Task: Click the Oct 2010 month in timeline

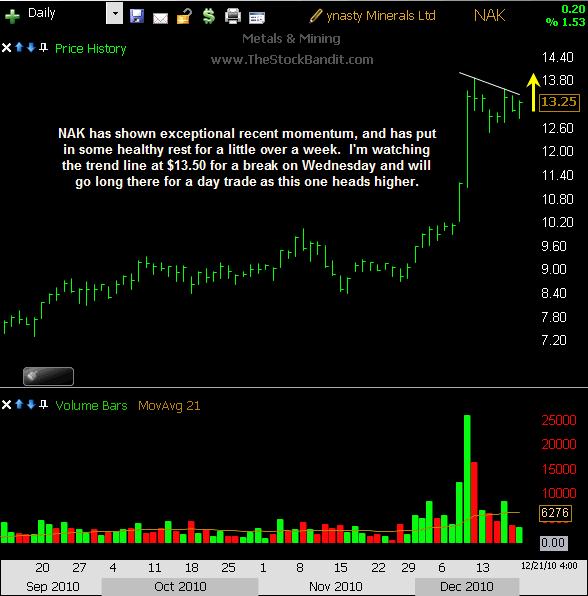Action: click(180, 586)
